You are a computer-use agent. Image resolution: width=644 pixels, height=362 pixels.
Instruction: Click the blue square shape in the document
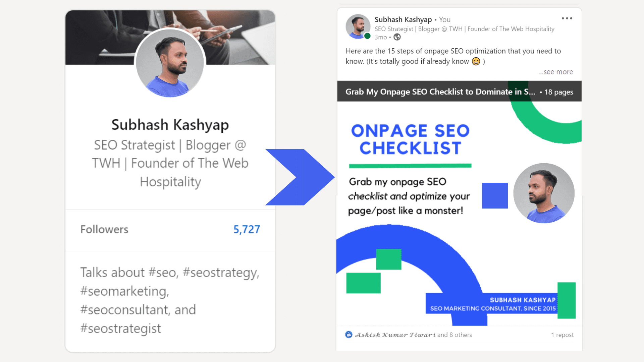pos(495,195)
